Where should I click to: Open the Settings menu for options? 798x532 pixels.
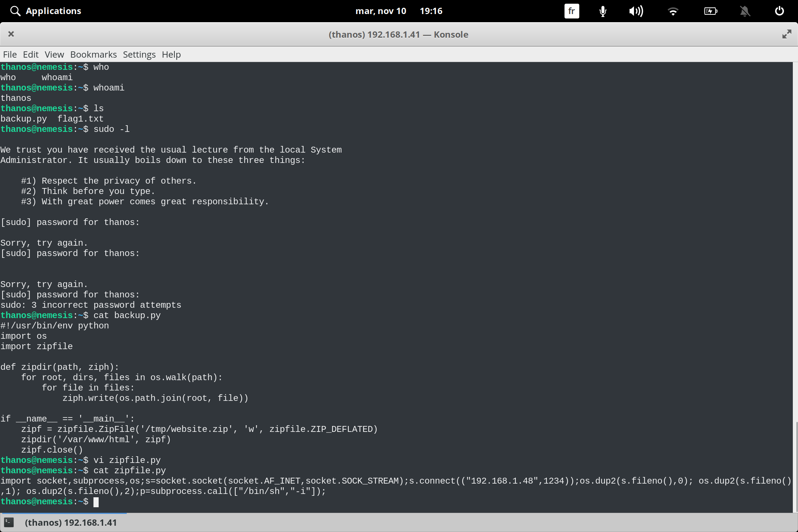139,54
